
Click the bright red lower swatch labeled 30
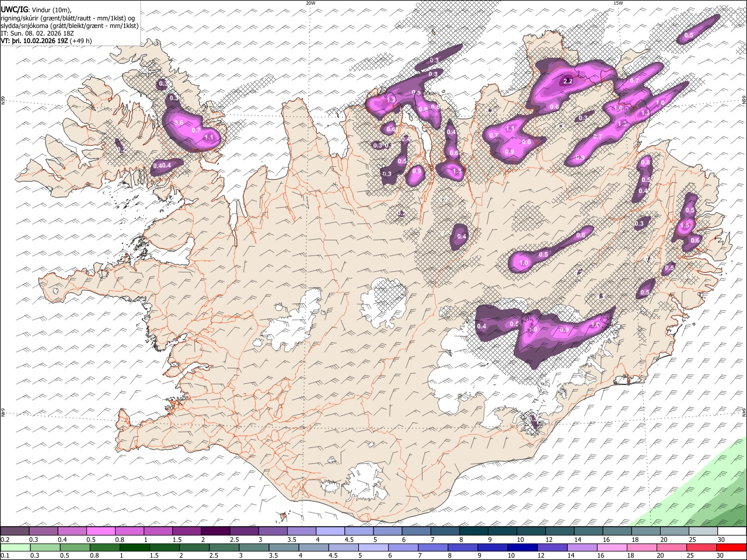pos(731,547)
